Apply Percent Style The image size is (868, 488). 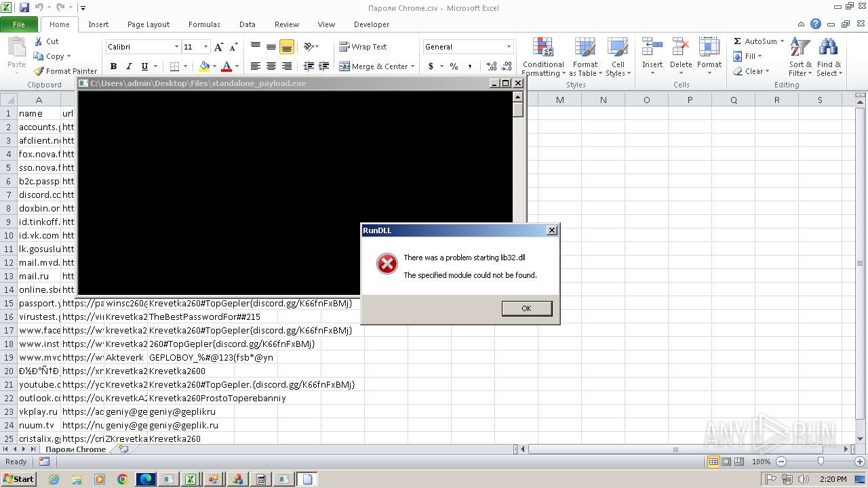point(454,66)
